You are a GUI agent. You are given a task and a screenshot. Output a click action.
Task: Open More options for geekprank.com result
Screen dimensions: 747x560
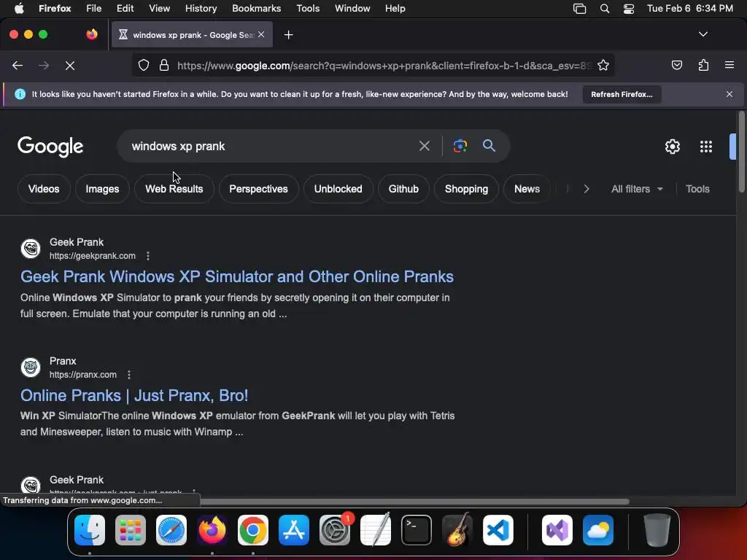[148, 256]
